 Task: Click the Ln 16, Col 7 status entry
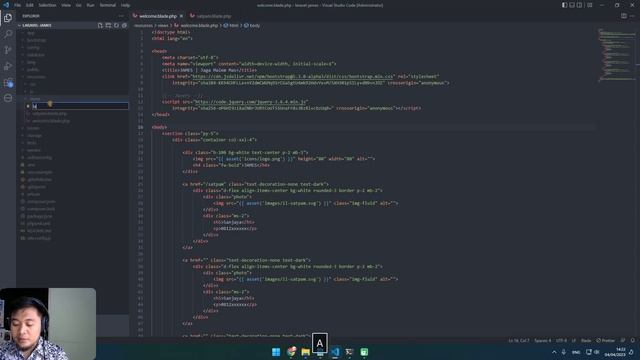coord(519,340)
